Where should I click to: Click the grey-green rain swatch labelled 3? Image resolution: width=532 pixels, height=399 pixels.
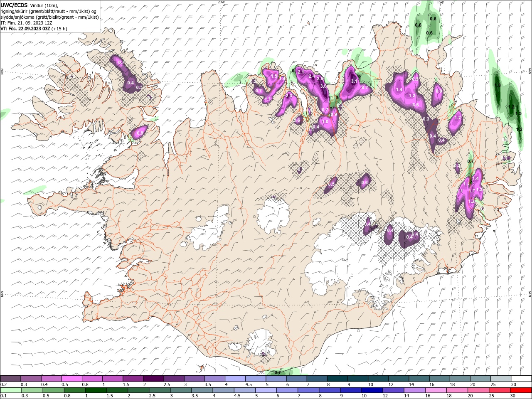(x=182, y=390)
